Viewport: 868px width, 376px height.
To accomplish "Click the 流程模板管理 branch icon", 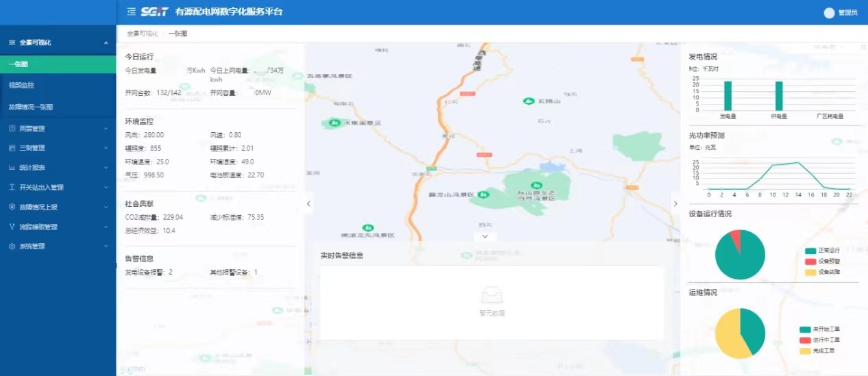I will [x=12, y=227].
